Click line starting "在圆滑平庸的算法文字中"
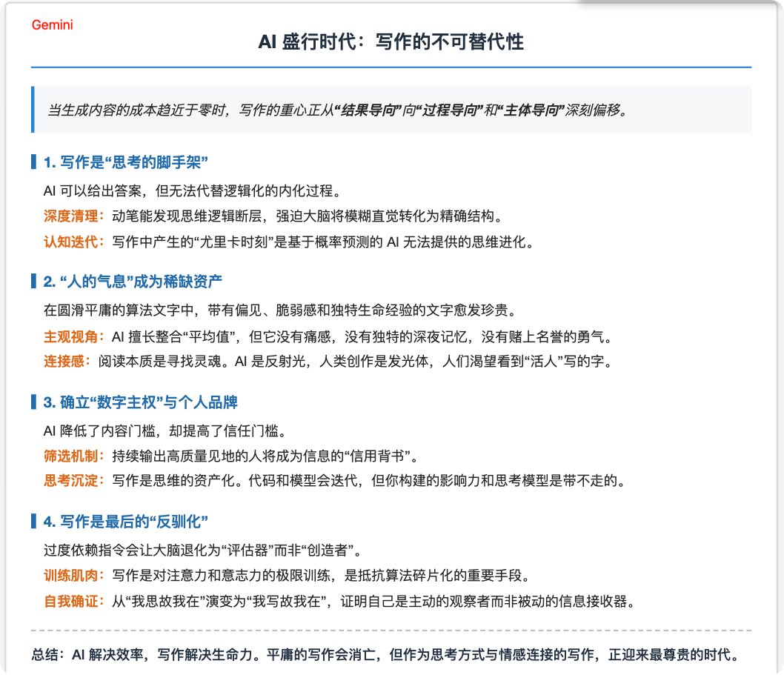This screenshot has width=784, height=675. point(280,310)
